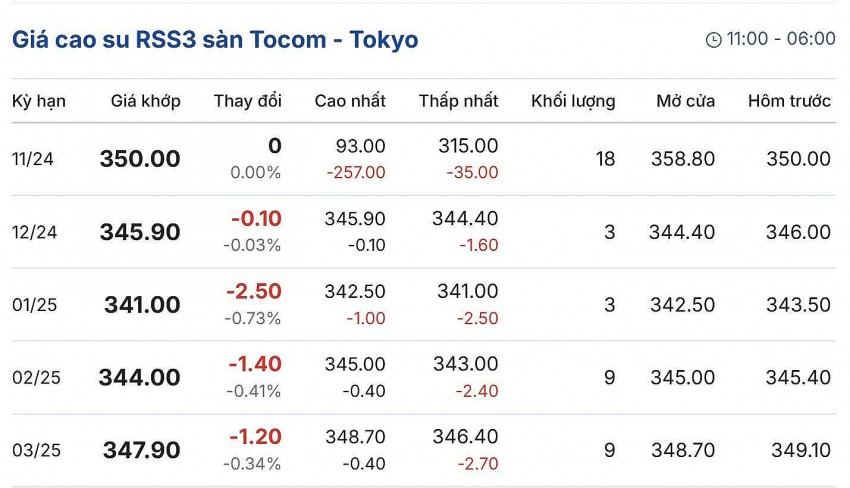Click the Cao nhất column header

[350, 101]
